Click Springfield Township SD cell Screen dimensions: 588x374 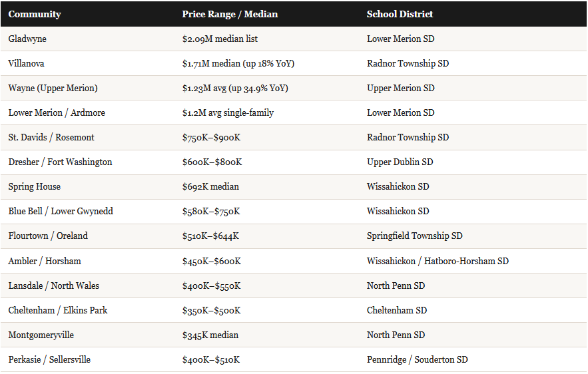(x=414, y=236)
